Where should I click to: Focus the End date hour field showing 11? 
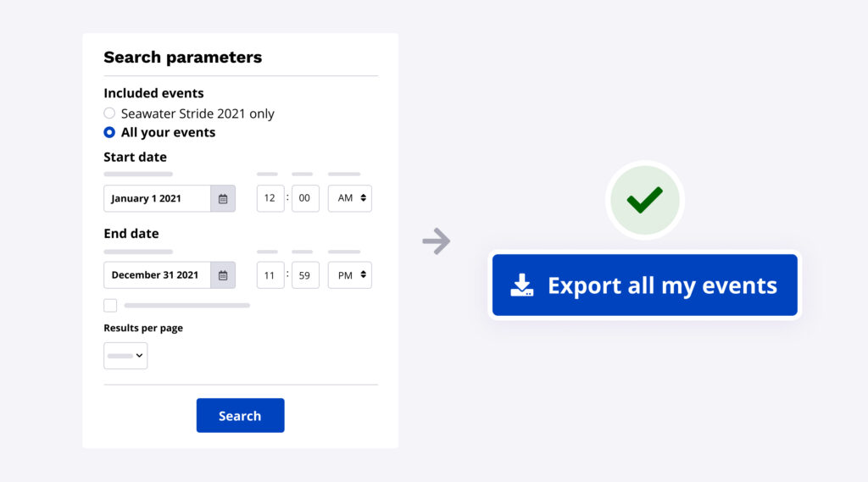[270, 275]
